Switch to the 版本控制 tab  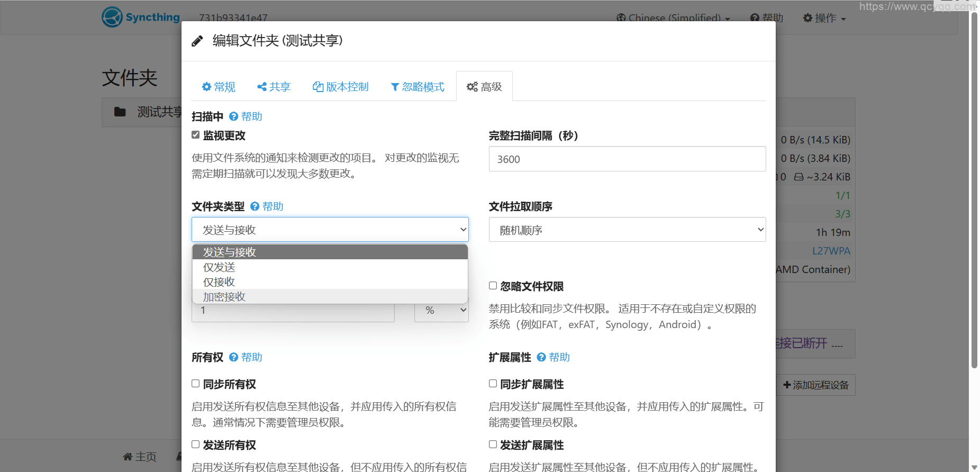click(x=341, y=87)
